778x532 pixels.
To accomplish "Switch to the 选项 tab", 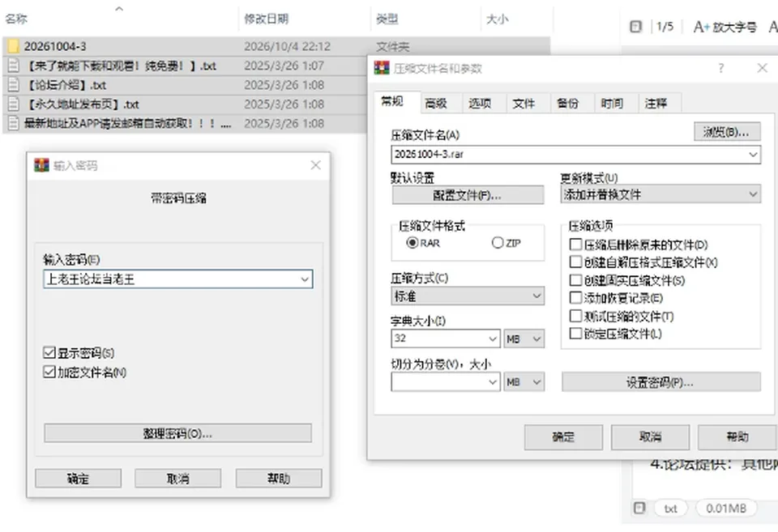I will click(480, 103).
